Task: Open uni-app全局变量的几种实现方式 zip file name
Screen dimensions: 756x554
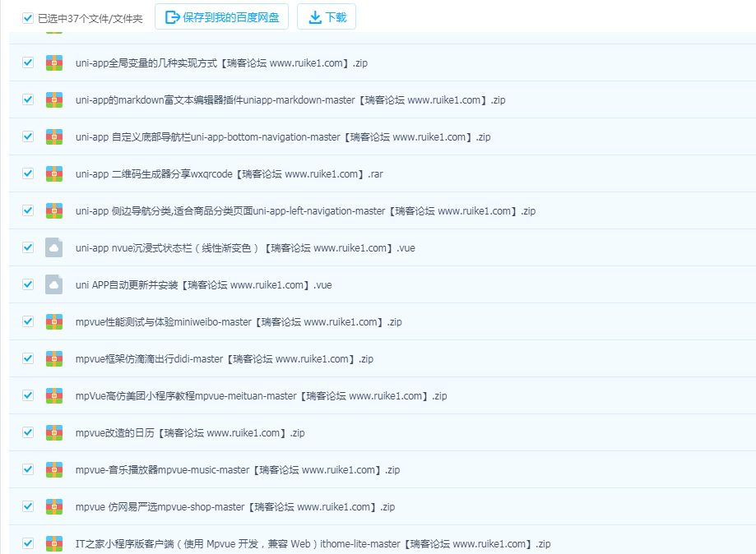Action: (221, 63)
